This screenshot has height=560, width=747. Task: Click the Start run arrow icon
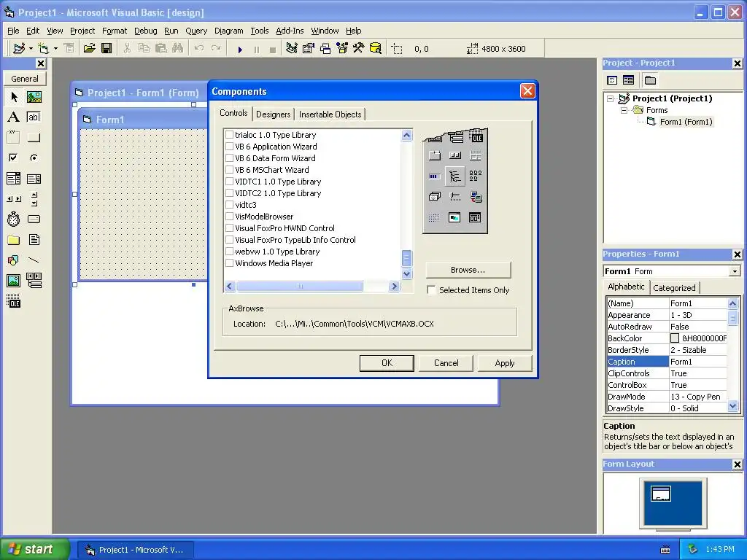pyautogui.click(x=240, y=49)
